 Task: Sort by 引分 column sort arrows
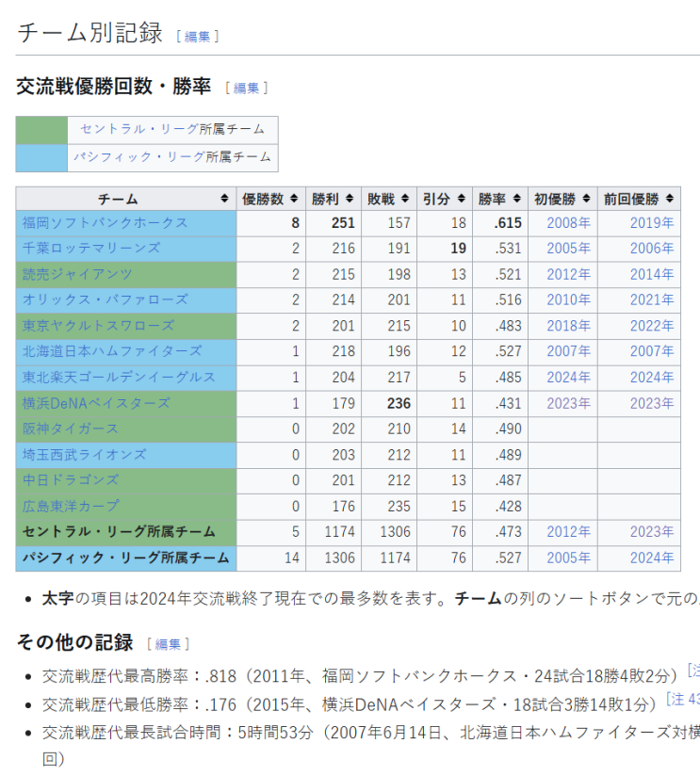click(461, 199)
